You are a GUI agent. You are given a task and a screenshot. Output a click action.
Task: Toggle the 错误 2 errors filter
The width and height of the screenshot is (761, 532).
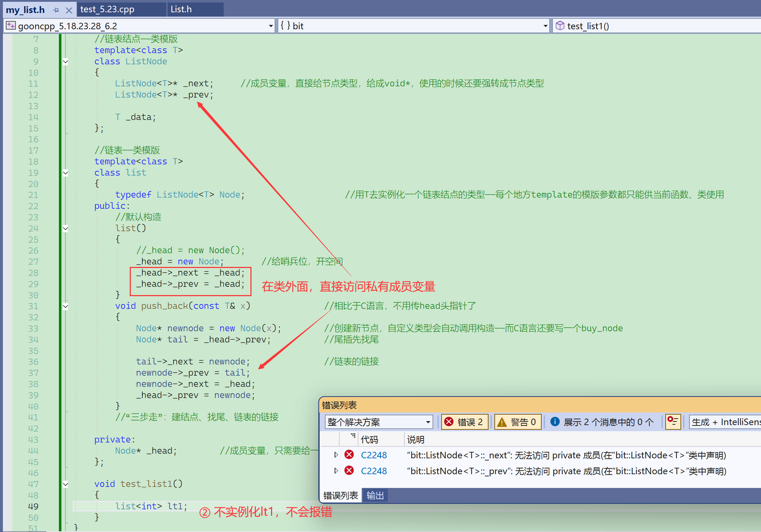point(464,422)
